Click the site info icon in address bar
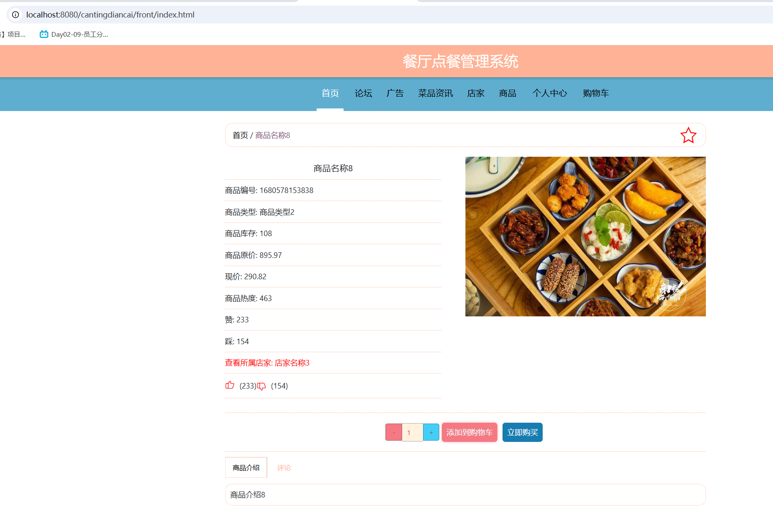The width and height of the screenshot is (773, 532). click(x=15, y=15)
